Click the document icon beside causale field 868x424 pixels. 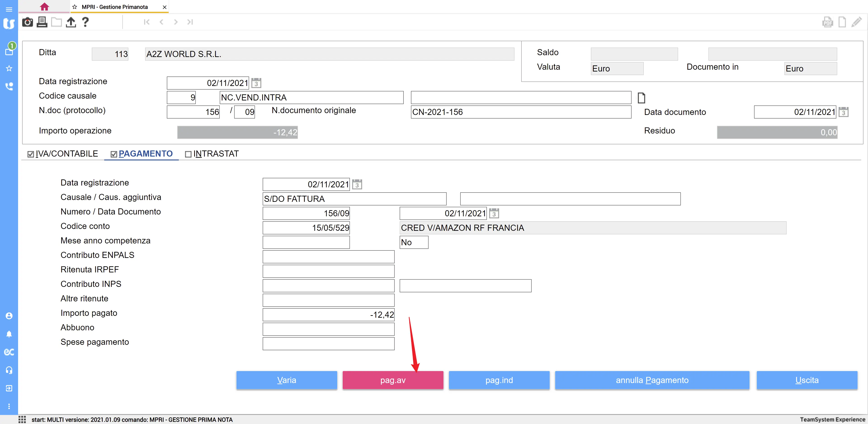pyautogui.click(x=641, y=98)
